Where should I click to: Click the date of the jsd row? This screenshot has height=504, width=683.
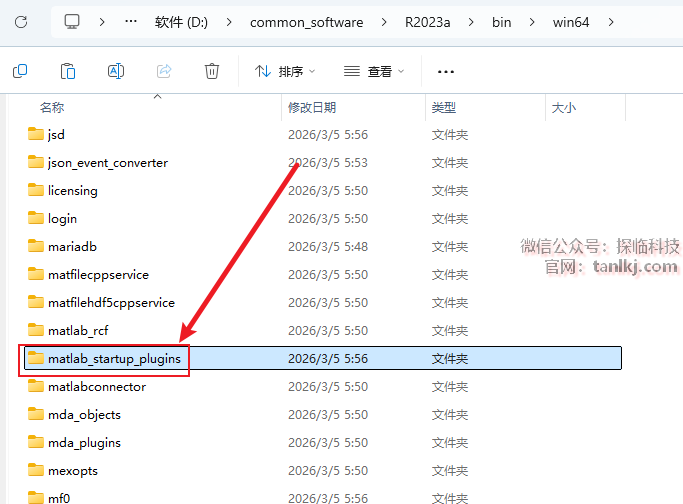[328, 135]
